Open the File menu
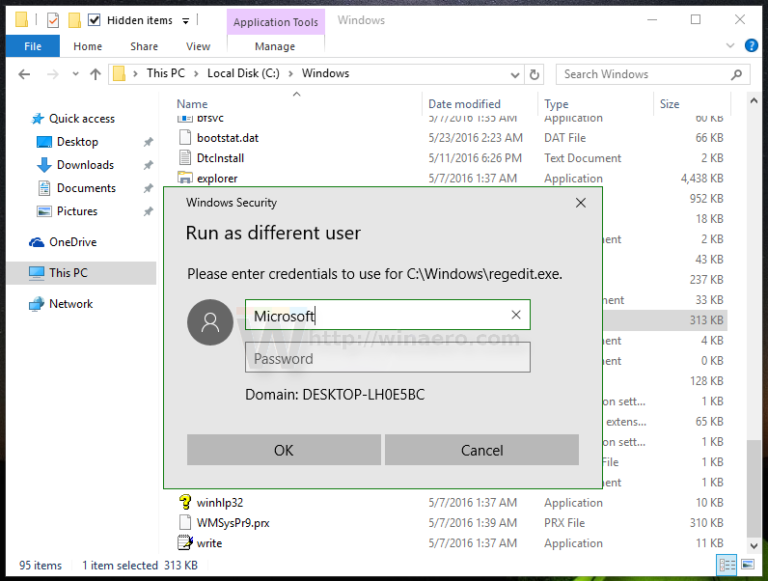768x581 pixels. coord(32,46)
